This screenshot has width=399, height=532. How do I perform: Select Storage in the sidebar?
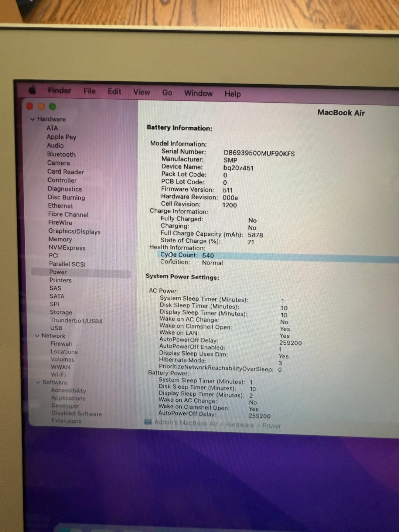(x=61, y=312)
